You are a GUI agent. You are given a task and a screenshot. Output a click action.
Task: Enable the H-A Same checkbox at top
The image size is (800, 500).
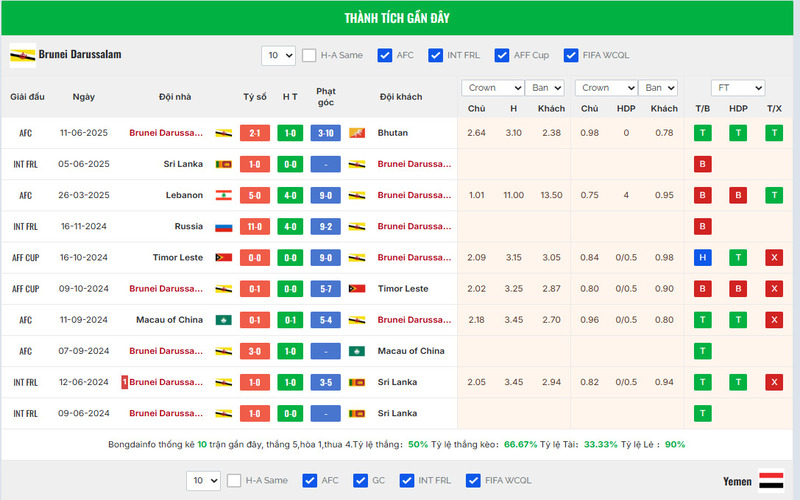point(310,56)
